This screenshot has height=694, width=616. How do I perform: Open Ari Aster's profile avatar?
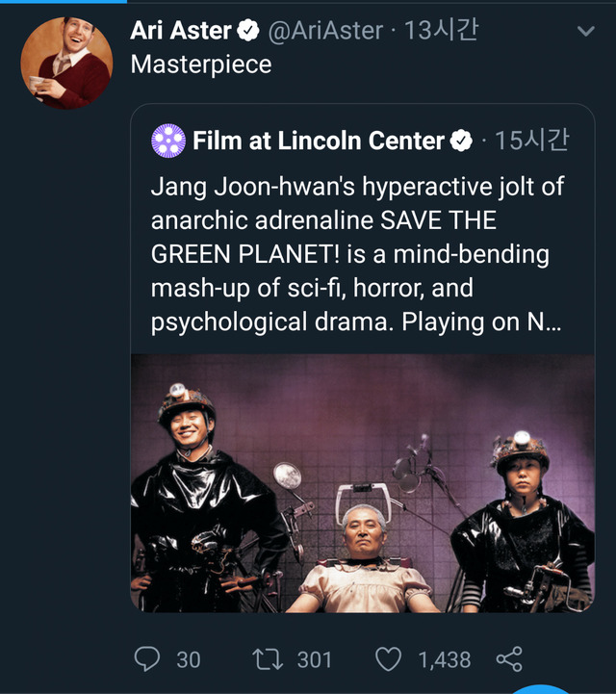click(66, 62)
